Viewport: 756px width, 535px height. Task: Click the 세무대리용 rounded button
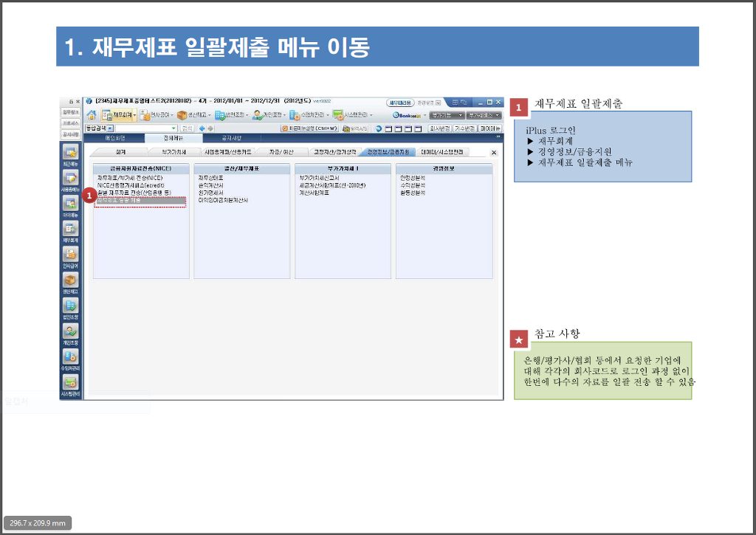(x=400, y=103)
